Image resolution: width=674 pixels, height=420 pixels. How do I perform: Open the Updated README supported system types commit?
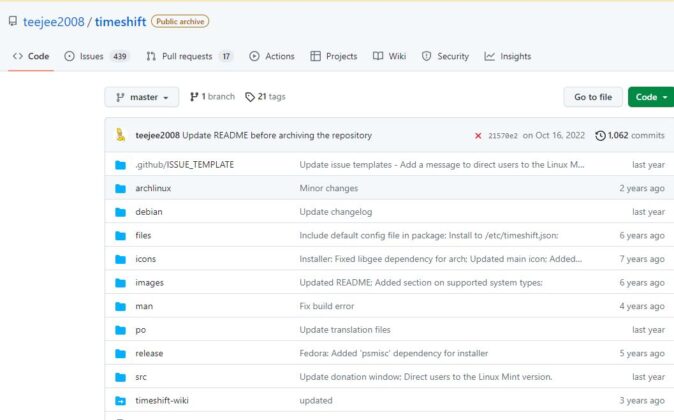coord(421,283)
